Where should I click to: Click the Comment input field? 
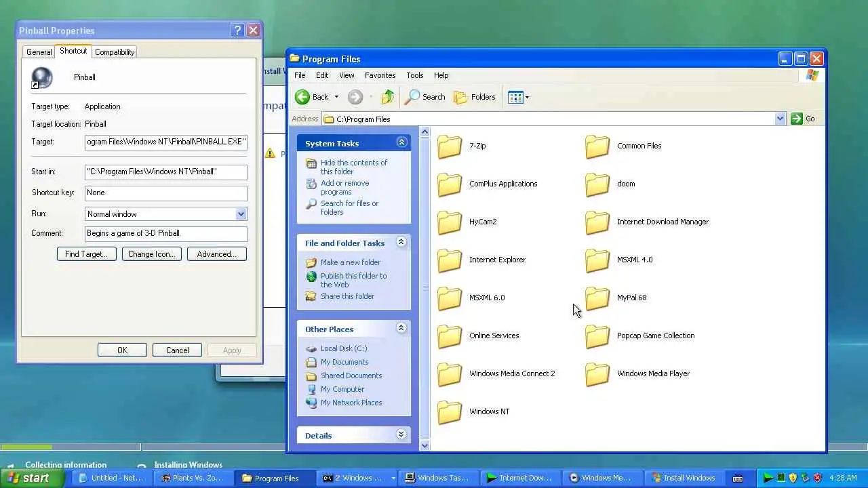[166, 233]
